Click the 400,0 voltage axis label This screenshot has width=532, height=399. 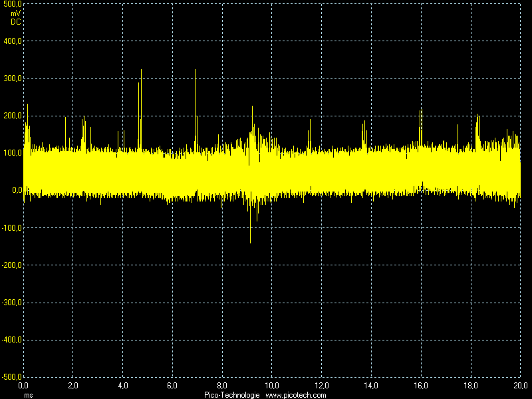pos(12,41)
